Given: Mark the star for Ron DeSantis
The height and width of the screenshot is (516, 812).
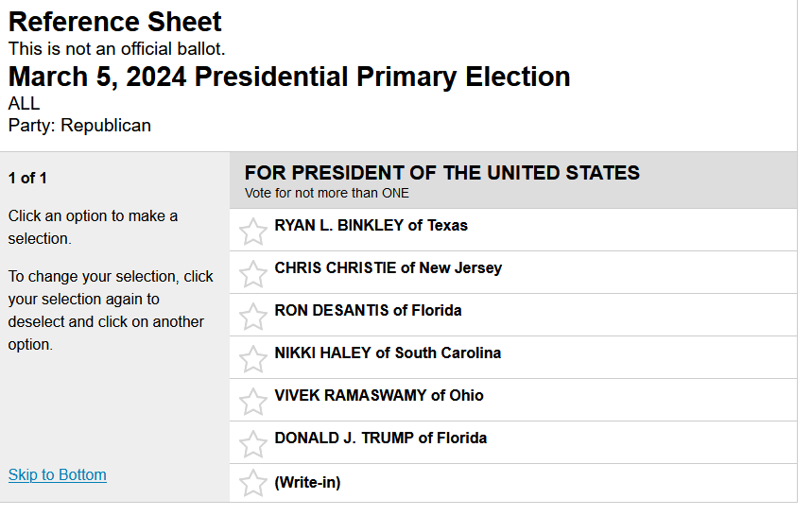Looking at the screenshot, I should pyautogui.click(x=253, y=317).
